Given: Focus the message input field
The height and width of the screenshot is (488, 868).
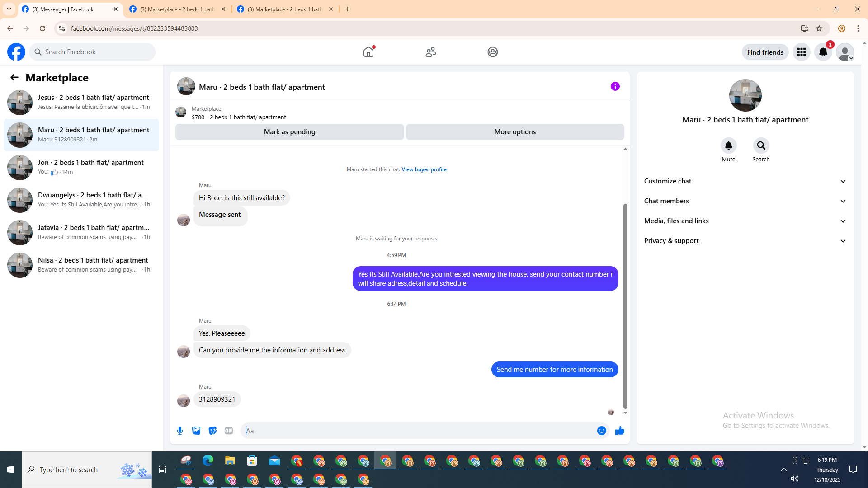Looking at the screenshot, I should [418, 431].
